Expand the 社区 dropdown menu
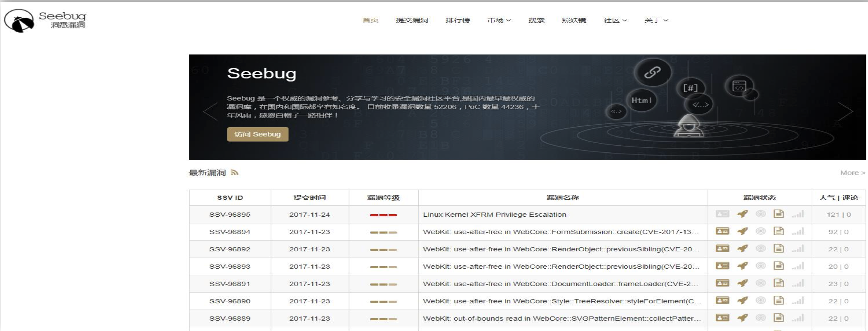Image resolution: width=868 pixels, height=331 pixels. coord(615,20)
